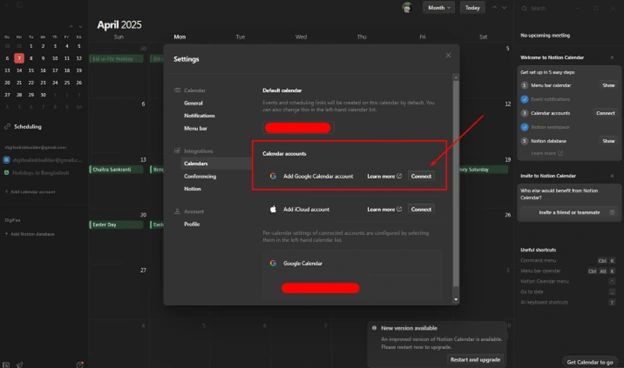Open Learn more for Google Calendar account
This screenshot has height=368, width=624.
point(384,176)
